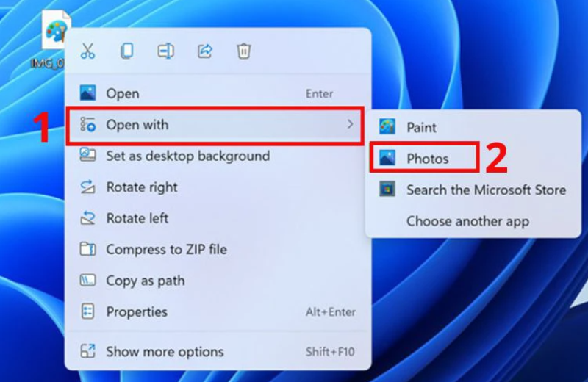Click the Copy as path icon

[x=87, y=280]
